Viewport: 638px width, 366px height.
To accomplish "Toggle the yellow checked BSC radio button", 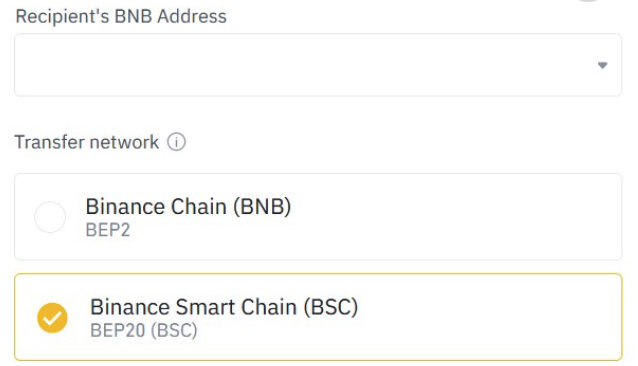I will 52,318.
